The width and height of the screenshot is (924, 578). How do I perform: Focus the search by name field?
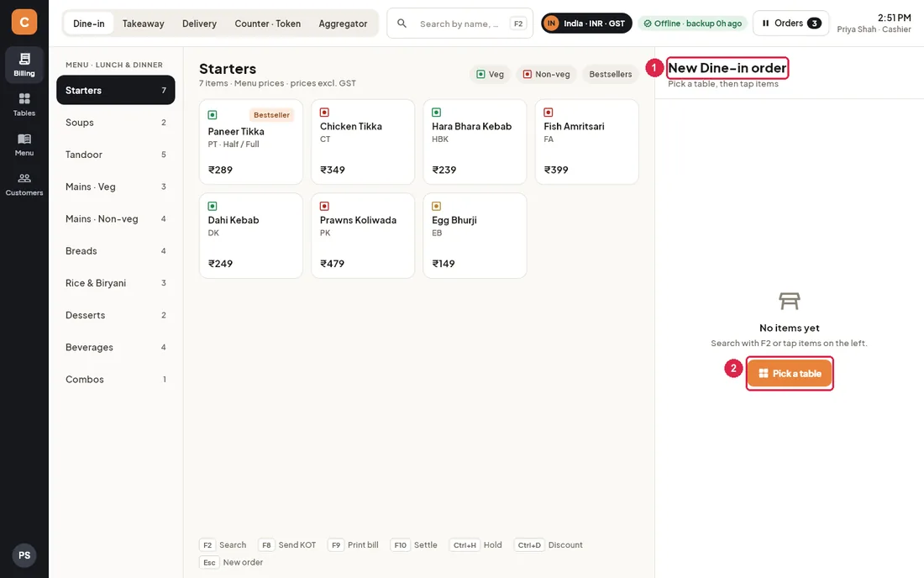(x=460, y=24)
